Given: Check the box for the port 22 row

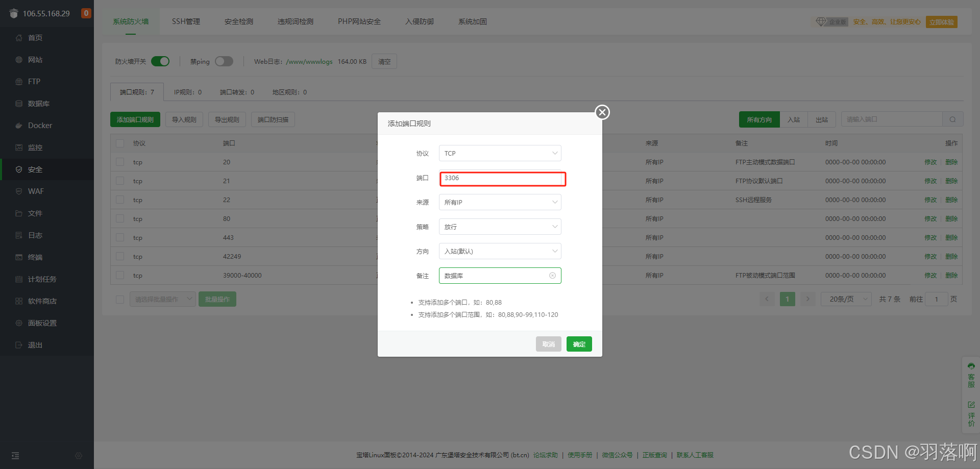Looking at the screenshot, I should [x=120, y=200].
